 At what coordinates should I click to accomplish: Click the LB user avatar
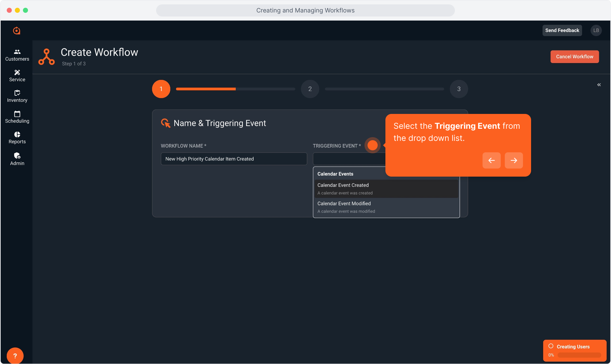pos(596,30)
